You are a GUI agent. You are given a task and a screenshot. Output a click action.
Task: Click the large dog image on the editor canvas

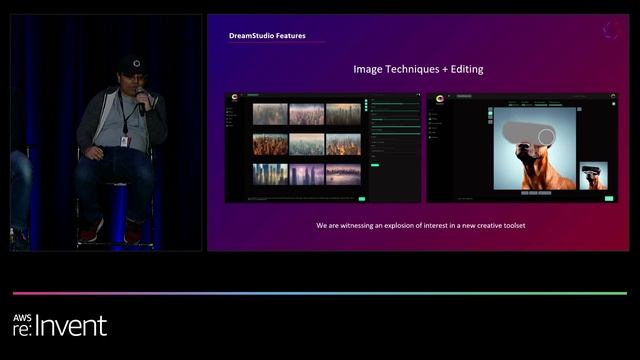pos(535,149)
